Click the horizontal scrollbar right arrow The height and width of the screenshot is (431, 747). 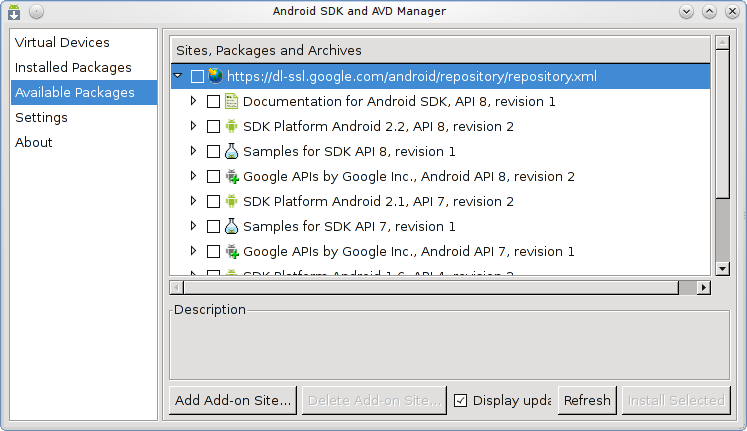click(703, 287)
